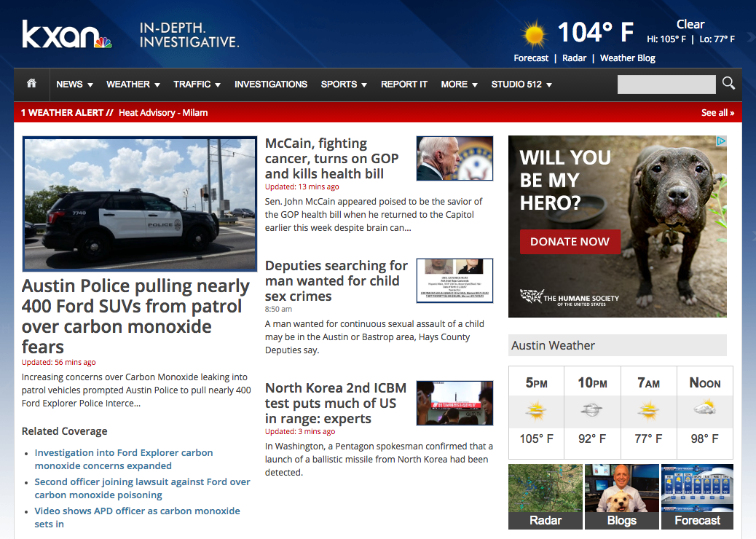The image size is (756, 539).
Task: Open the Blogs tile
Action: click(621, 497)
